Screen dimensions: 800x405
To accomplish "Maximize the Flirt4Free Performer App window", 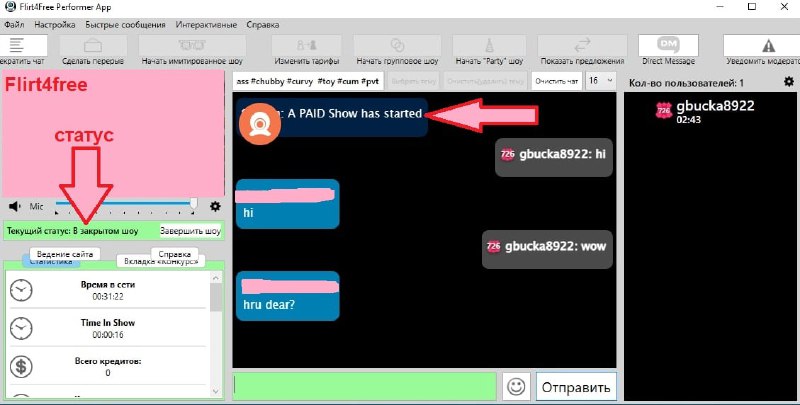I will click(x=752, y=7).
